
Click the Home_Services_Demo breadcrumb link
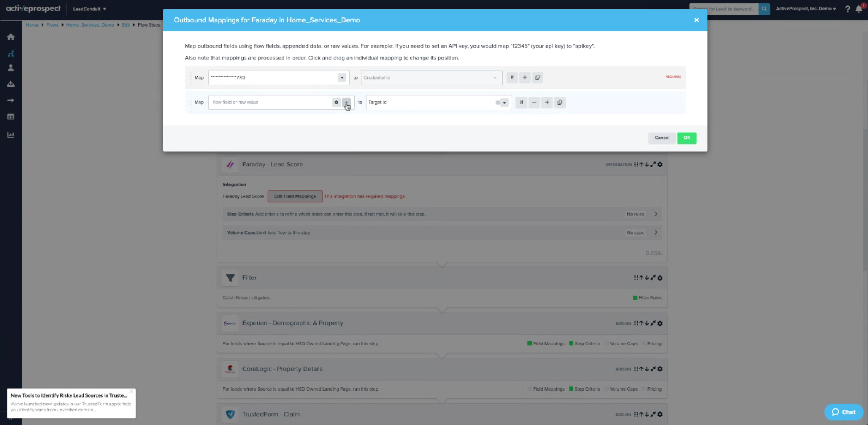(90, 25)
